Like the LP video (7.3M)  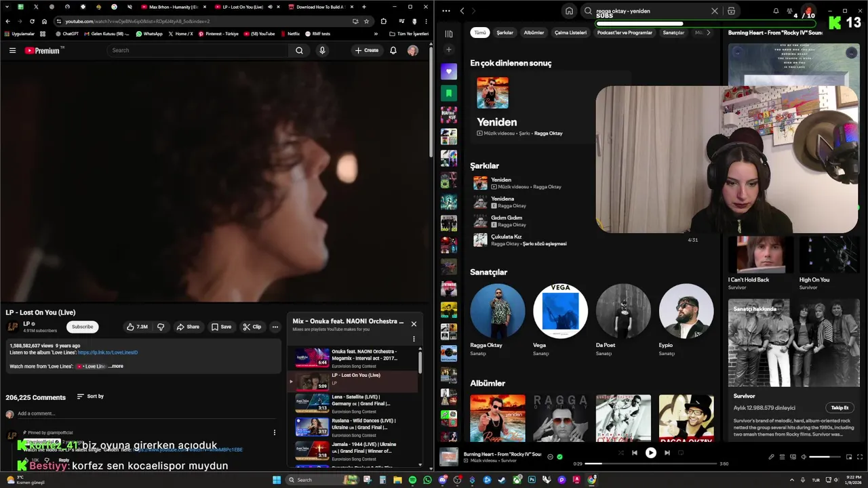[137, 327]
